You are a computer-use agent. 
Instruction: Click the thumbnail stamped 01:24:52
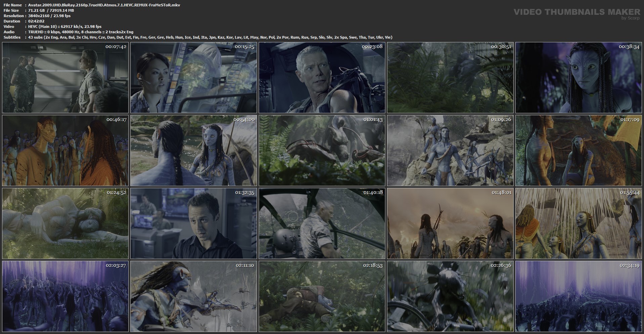[x=65, y=223]
